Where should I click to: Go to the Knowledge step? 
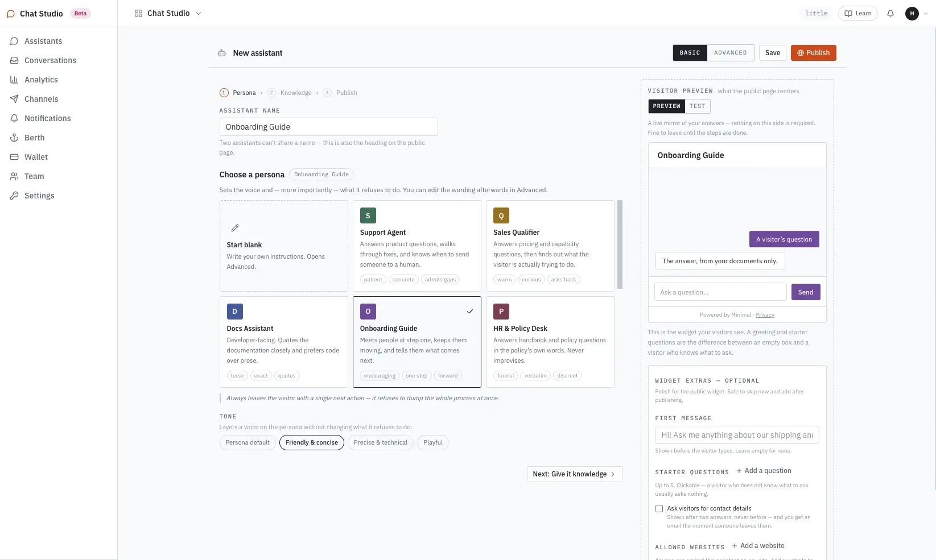click(290, 93)
